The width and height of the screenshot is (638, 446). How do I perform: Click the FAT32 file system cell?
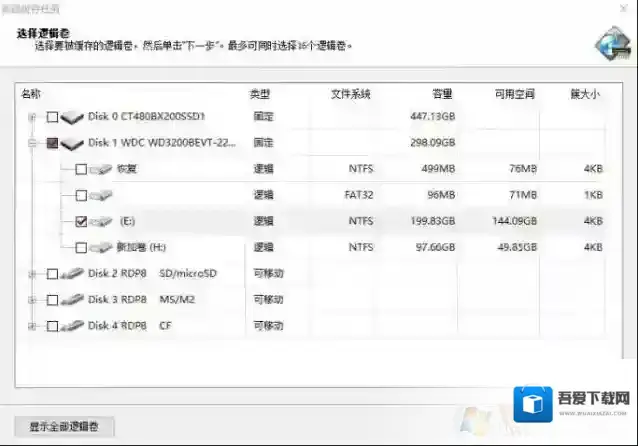[359, 195]
